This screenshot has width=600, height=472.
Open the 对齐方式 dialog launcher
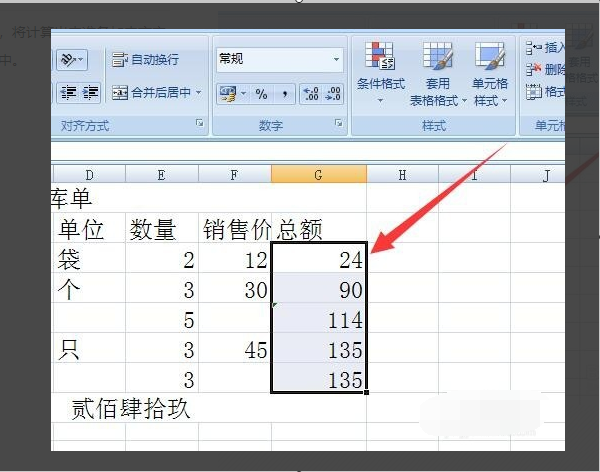tap(200, 123)
